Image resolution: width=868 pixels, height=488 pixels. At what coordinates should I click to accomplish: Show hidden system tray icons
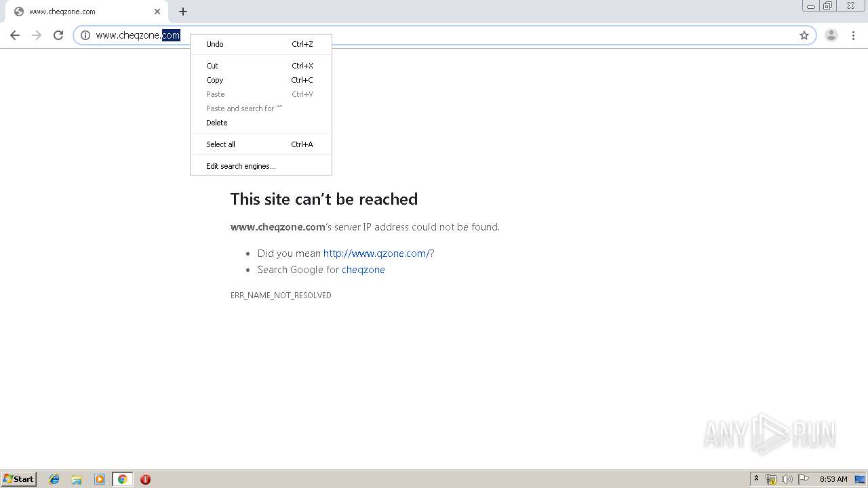pos(757,479)
